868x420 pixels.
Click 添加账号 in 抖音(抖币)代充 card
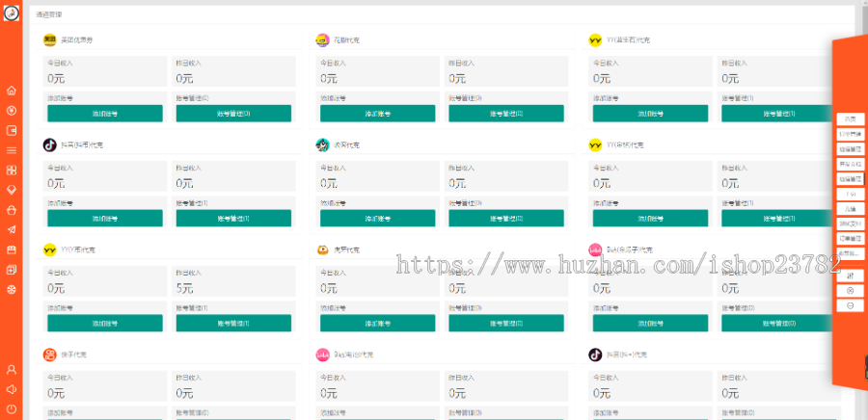click(105, 219)
